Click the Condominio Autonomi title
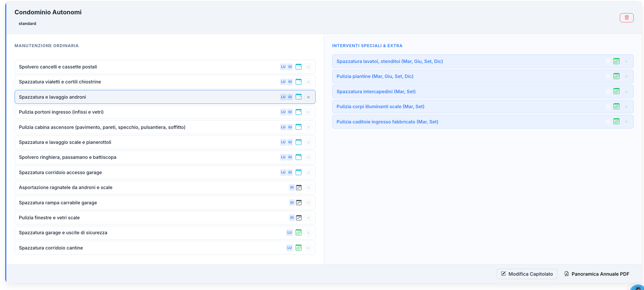Screen dimensions: 644x290 click(48, 12)
